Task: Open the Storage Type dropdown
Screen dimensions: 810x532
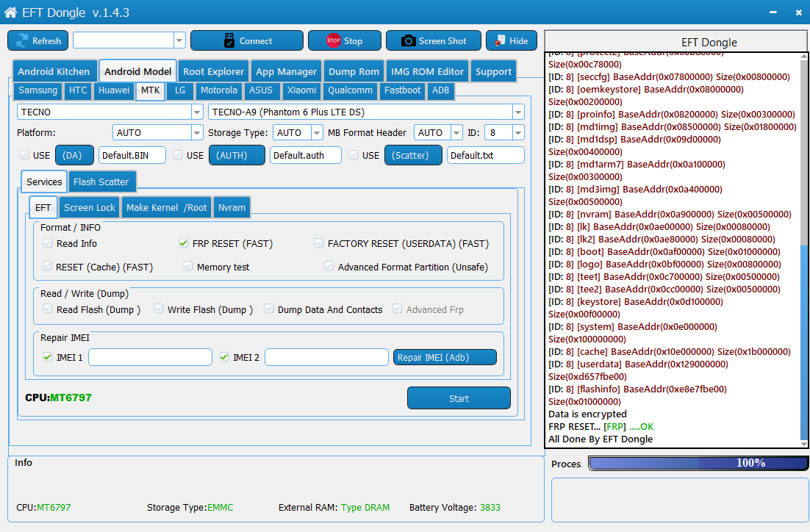Action: 317,133
